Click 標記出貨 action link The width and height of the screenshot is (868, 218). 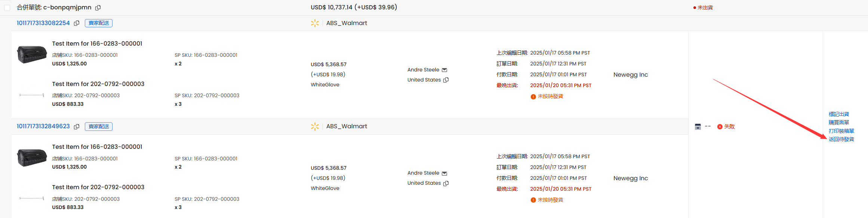(838, 114)
